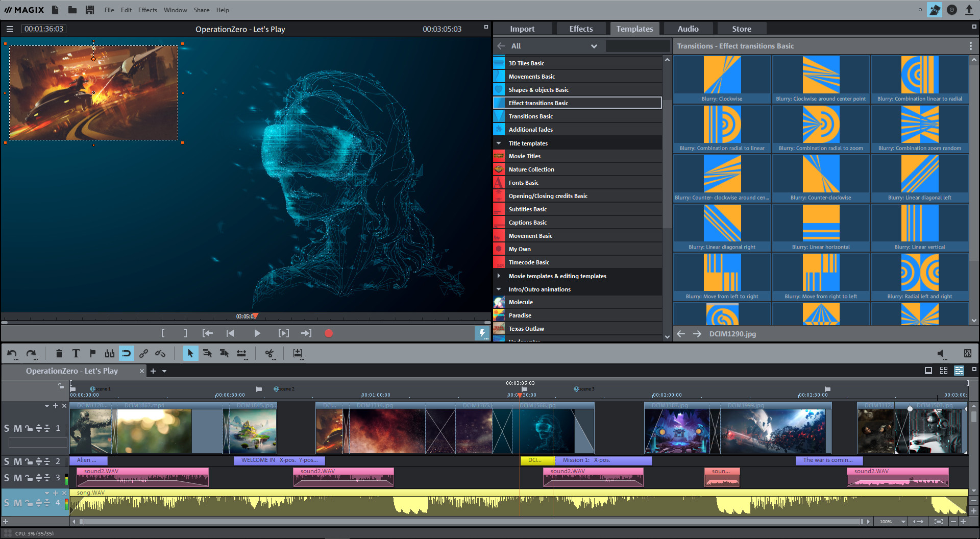Lock track 3 using its padlock icon
980x539 pixels.
point(28,478)
